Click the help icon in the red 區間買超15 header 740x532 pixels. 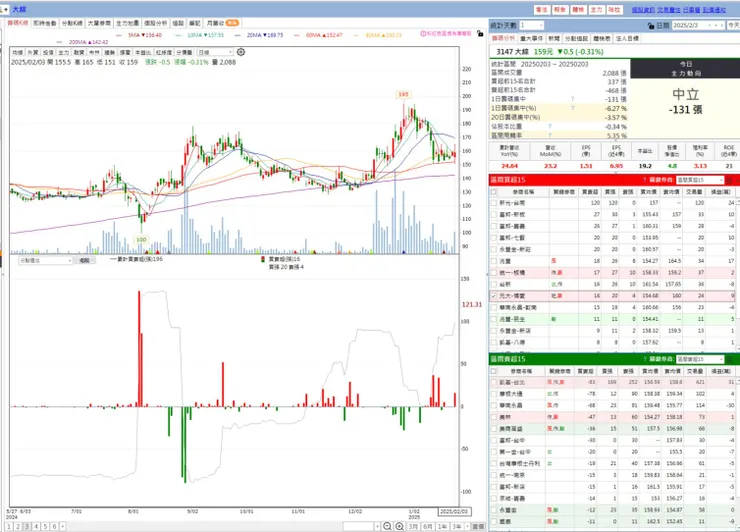(x=644, y=180)
